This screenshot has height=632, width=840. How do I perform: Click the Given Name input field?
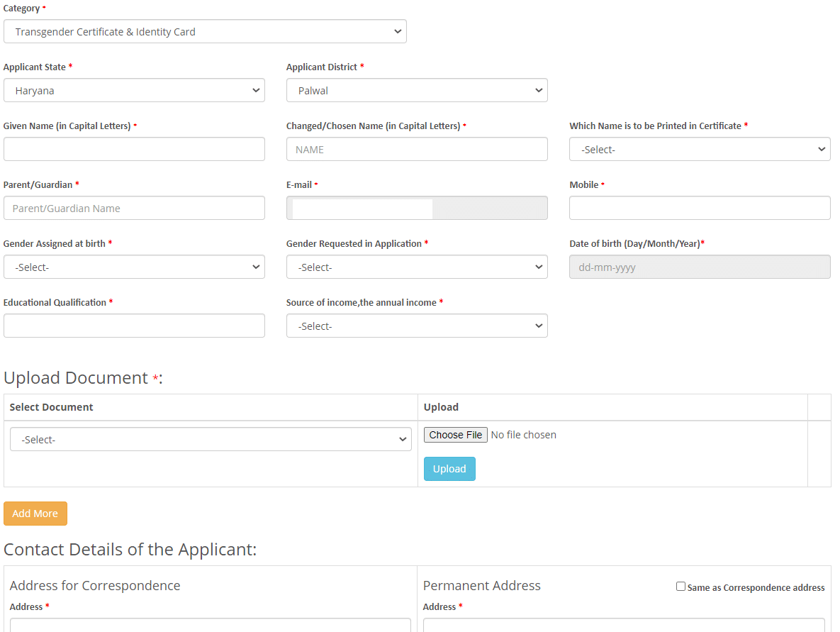(x=134, y=150)
